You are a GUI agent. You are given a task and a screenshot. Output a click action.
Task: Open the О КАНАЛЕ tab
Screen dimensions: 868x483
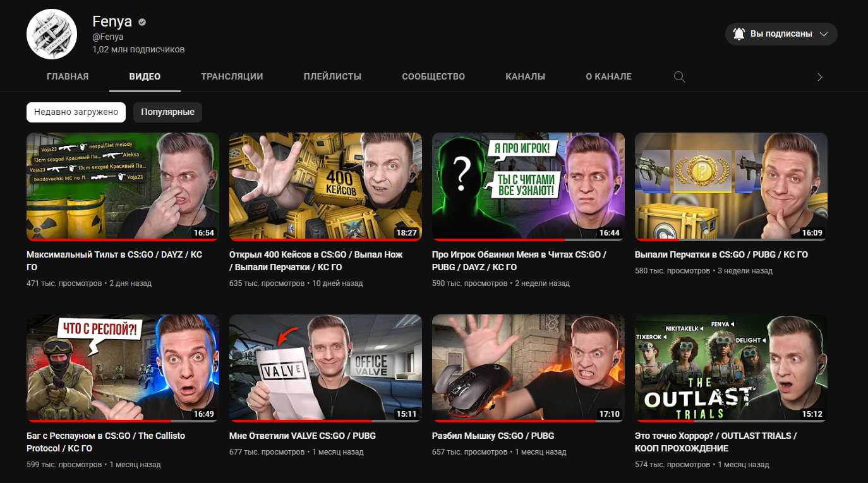608,76
